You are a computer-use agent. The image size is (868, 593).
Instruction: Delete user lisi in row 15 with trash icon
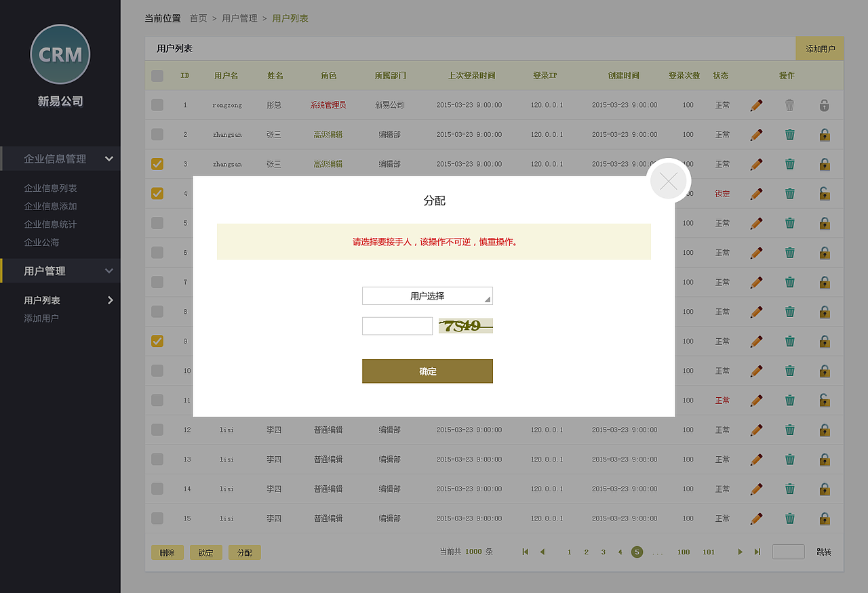[789, 518]
